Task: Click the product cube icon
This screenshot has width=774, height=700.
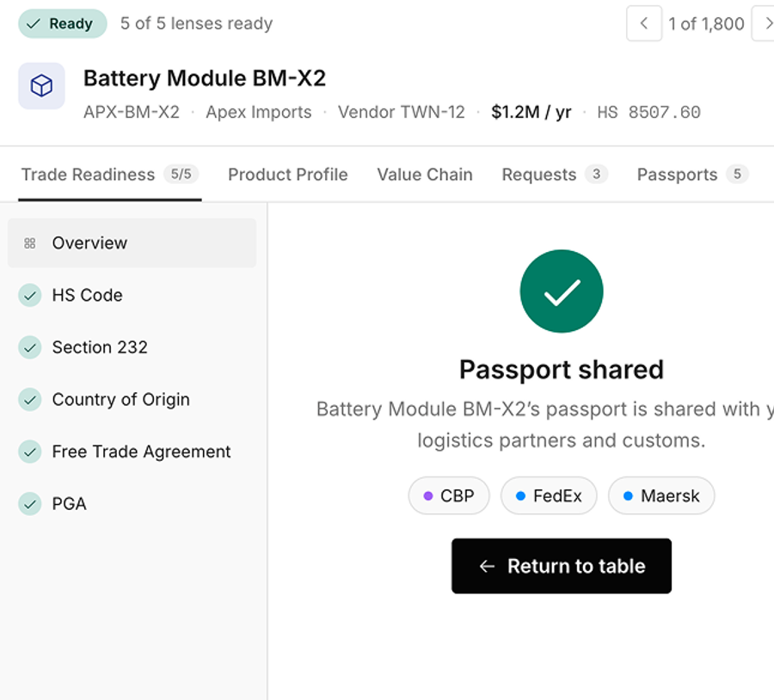Action: (41, 86)
